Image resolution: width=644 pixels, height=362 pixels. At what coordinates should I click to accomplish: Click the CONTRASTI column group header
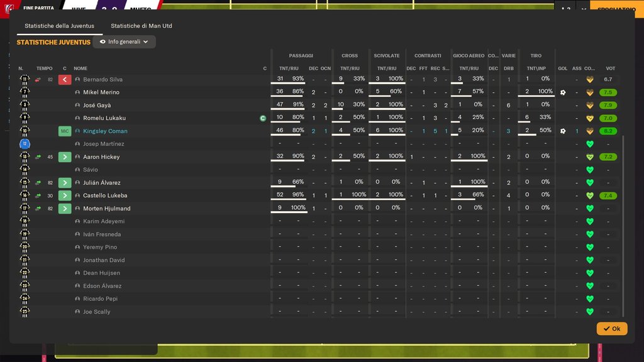click(428, 56)
